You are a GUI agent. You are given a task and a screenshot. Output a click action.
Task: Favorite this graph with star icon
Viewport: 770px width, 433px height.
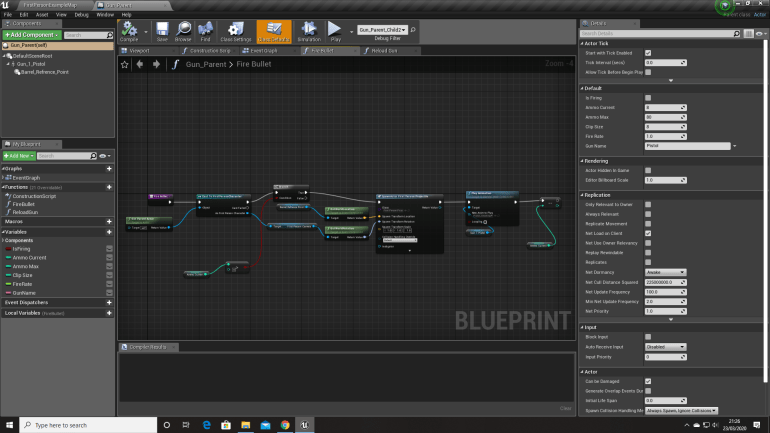click(x=125, y=64)
